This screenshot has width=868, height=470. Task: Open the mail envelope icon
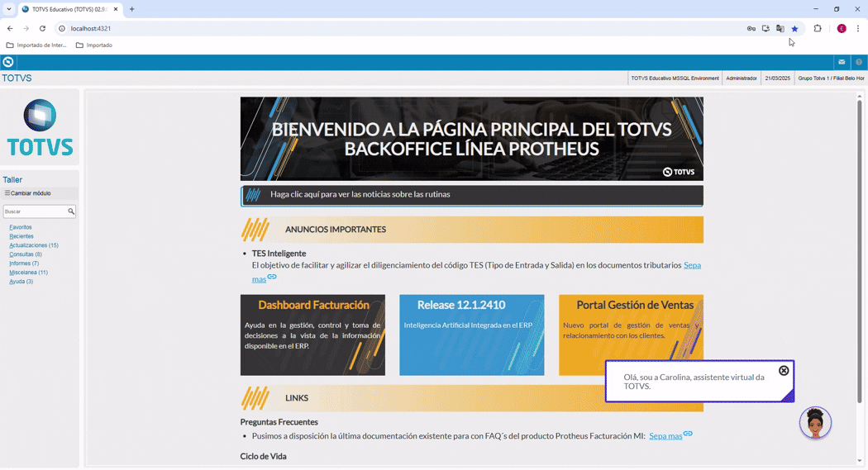[x=842, y=62]
